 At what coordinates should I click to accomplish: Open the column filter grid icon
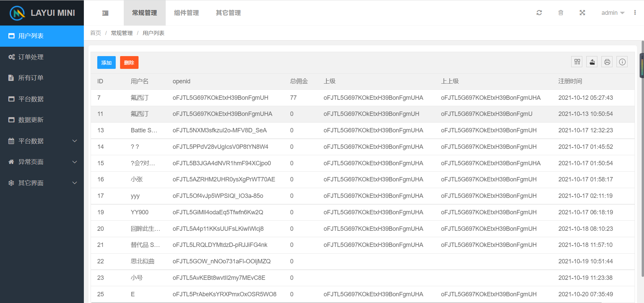coord(577,62)
